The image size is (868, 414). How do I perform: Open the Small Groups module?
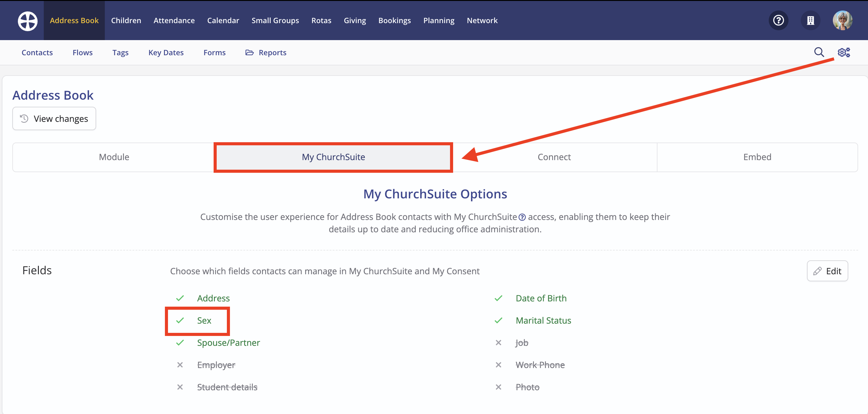[x=275, y=21]
